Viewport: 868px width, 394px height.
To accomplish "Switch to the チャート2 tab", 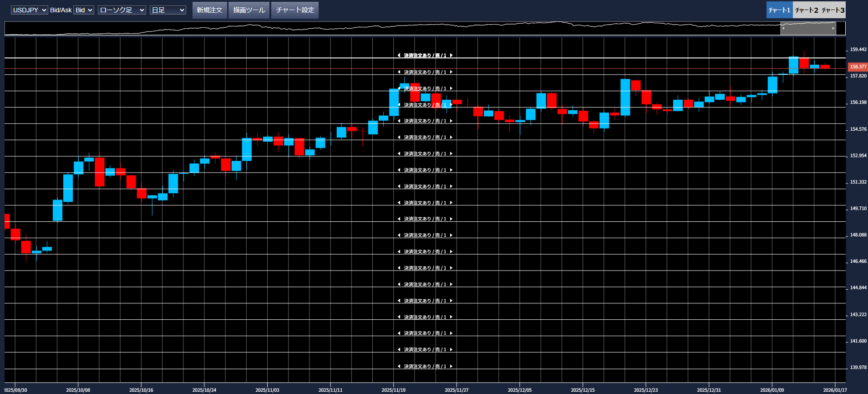I will click(806, 10).
